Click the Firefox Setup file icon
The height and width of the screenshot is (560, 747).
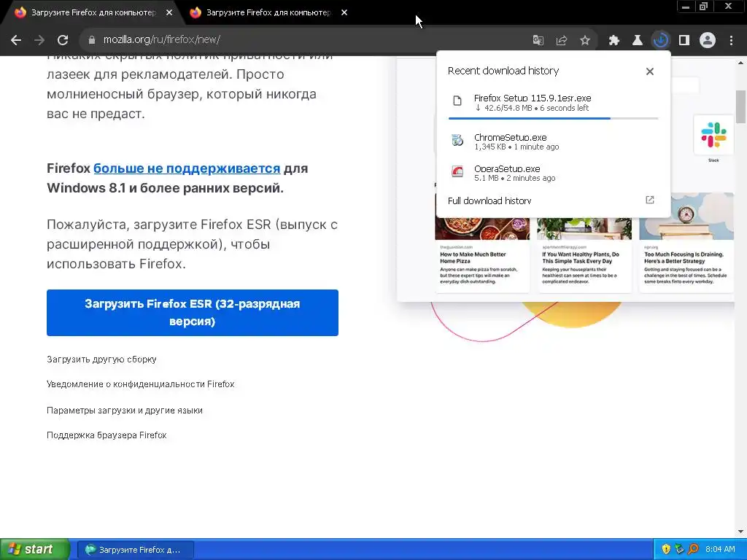pyautogui.click(x=457, y=101)
